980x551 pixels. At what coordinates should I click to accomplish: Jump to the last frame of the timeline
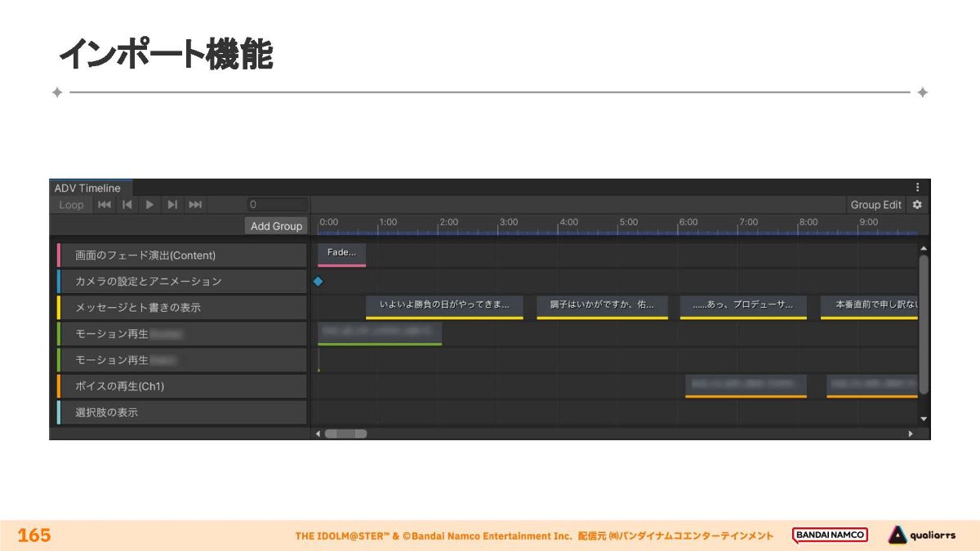[x=195, y=205]
